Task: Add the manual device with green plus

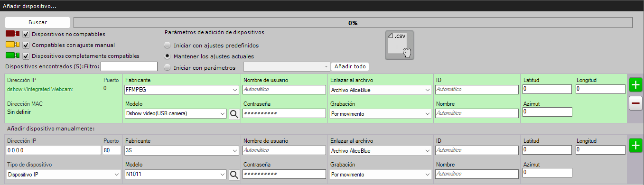Action: point(635,146)
